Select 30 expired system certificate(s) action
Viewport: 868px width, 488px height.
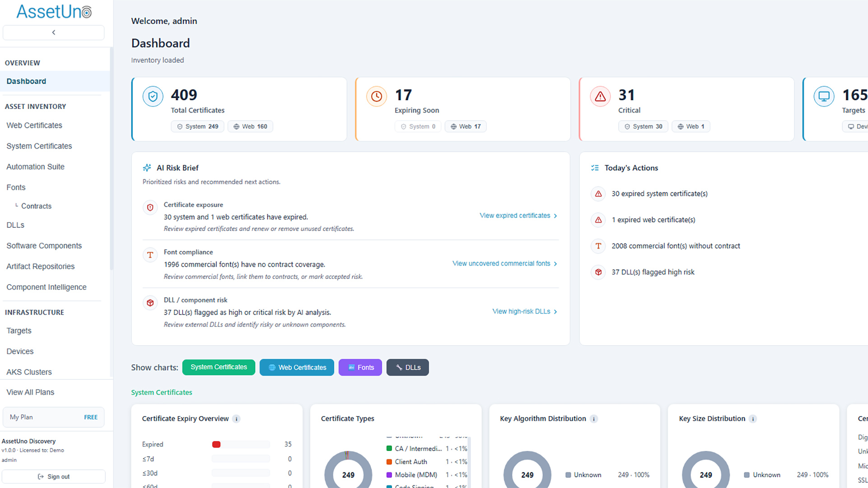pos(659,194)
